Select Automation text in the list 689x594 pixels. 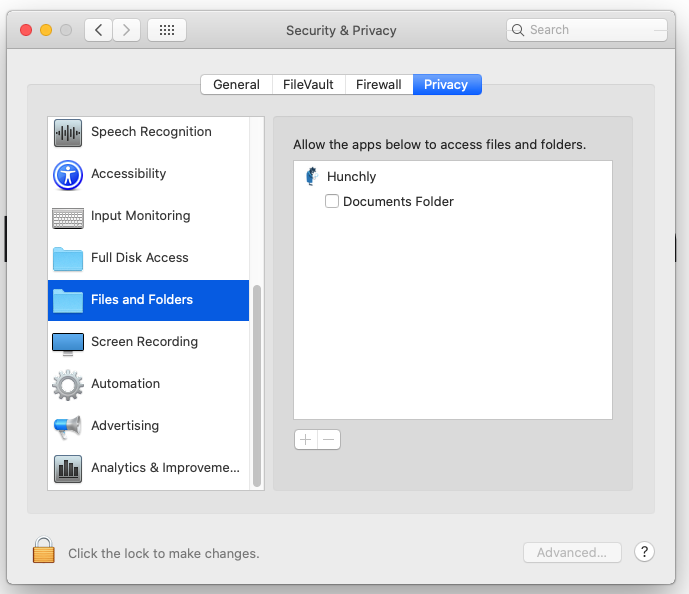126,384
